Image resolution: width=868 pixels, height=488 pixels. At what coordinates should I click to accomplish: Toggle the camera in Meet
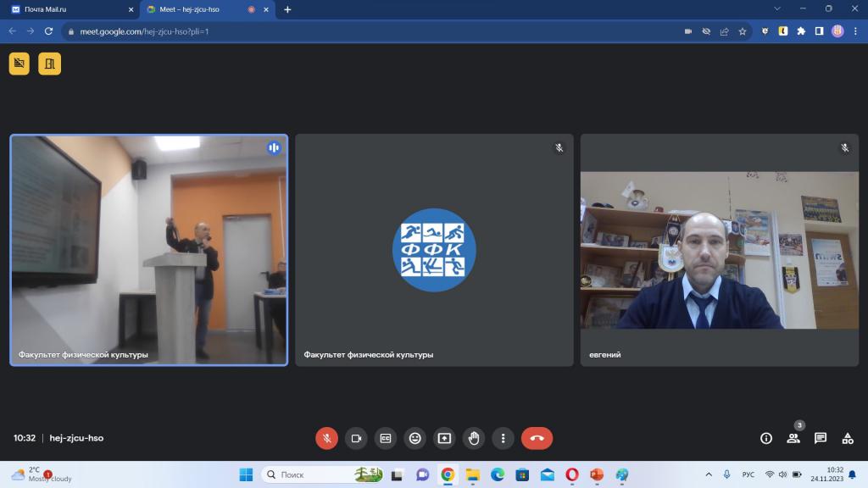point(356,438)
